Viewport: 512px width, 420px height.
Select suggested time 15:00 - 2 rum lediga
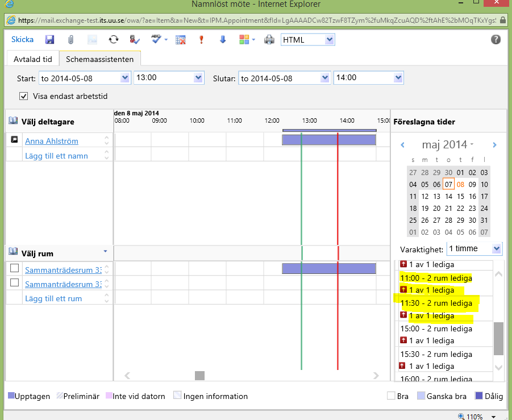click(436, 328)
